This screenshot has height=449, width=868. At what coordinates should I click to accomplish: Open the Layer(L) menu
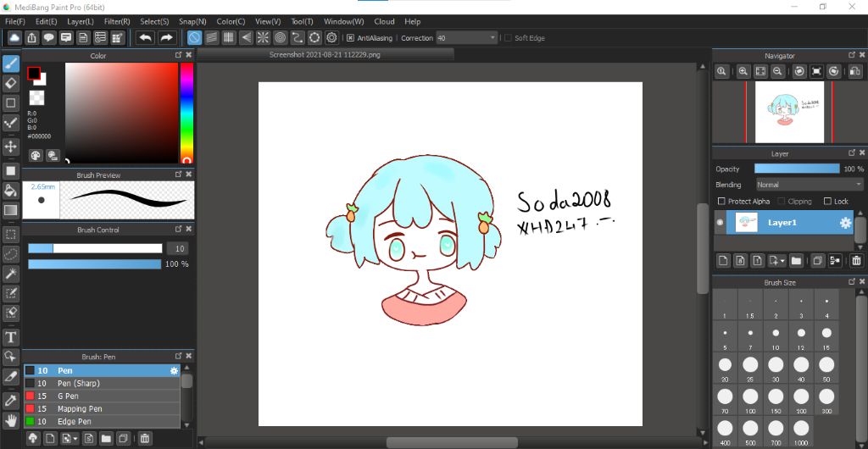coord(81,21)
